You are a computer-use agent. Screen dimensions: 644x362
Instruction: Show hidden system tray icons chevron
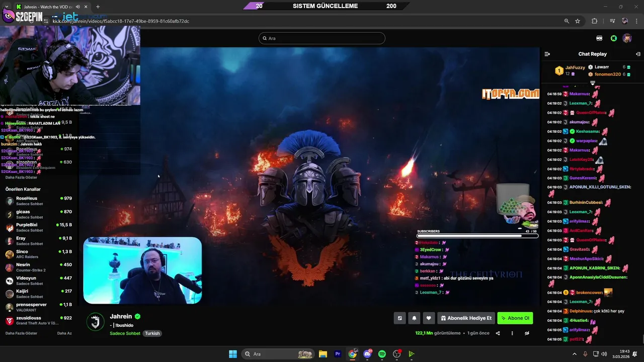pyautogui.click(x=575, y=354)
